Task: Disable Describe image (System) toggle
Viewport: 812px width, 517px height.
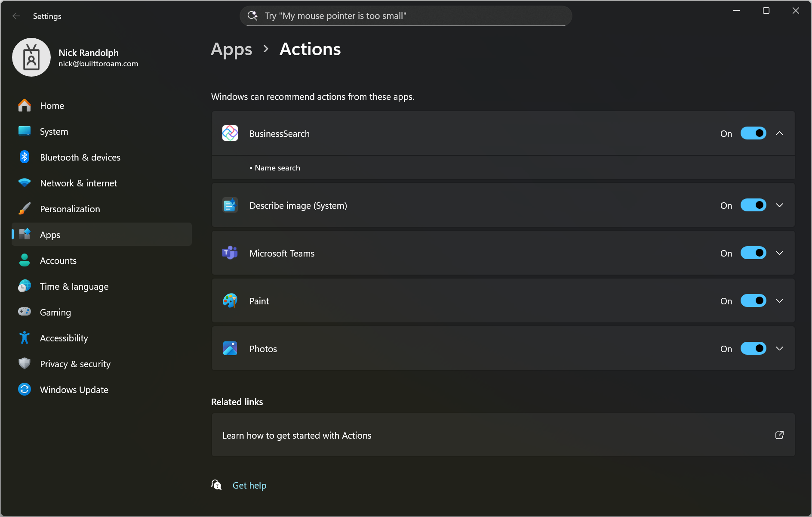Action: [753, 205]
